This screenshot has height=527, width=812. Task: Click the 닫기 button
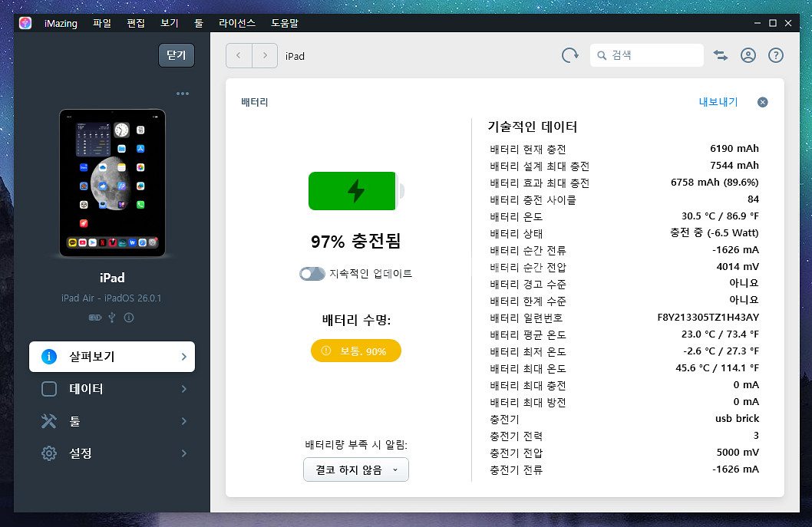tap(177, 55)
